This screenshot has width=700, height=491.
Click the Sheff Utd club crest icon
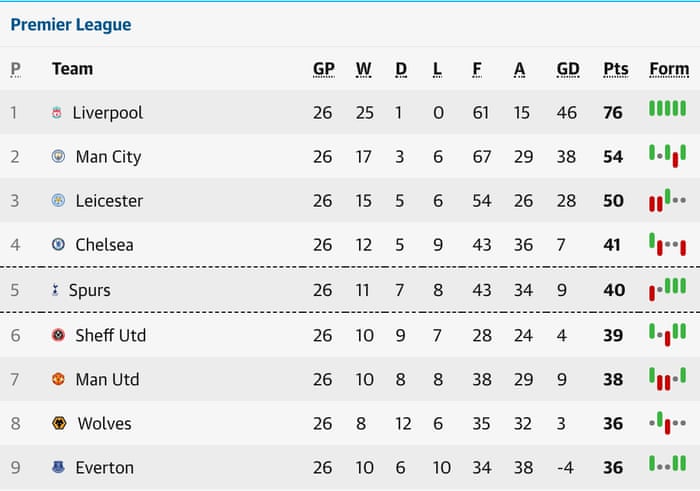(x=58, y=336)
